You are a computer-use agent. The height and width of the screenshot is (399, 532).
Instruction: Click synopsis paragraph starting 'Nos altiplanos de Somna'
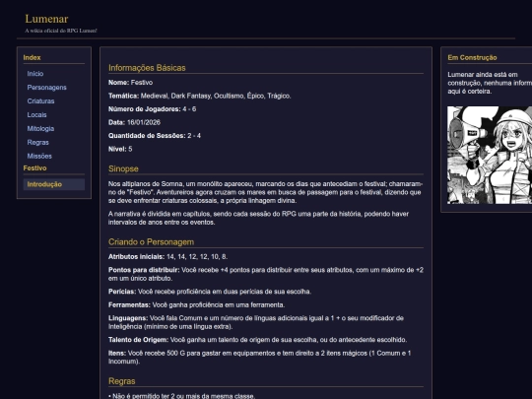[x=265, y=192]
